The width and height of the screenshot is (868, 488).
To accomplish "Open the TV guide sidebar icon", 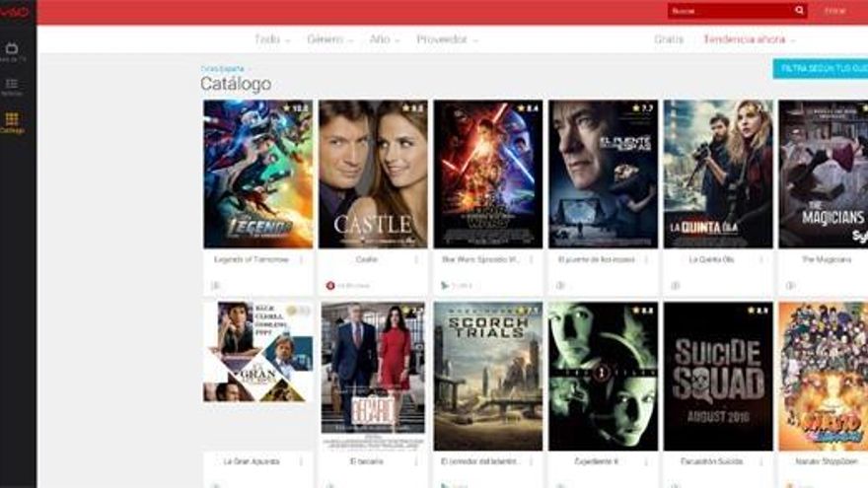I will coord(12,49).
